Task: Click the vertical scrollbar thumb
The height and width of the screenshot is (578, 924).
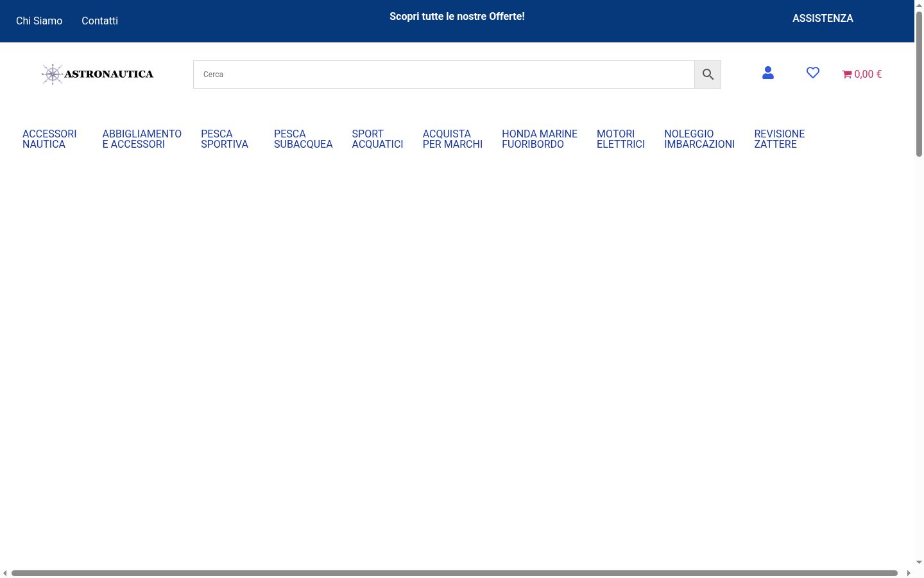Action: (919, 83)
